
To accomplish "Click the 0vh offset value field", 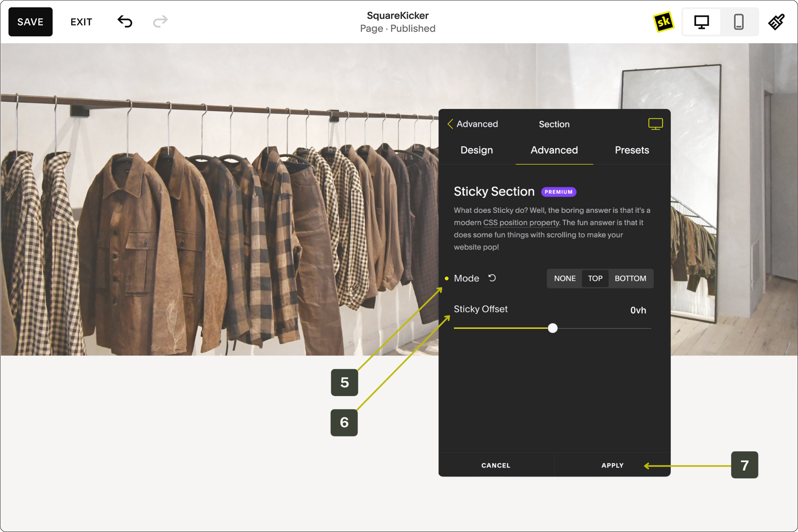I will pyautogui.click(x=638, y=310).
